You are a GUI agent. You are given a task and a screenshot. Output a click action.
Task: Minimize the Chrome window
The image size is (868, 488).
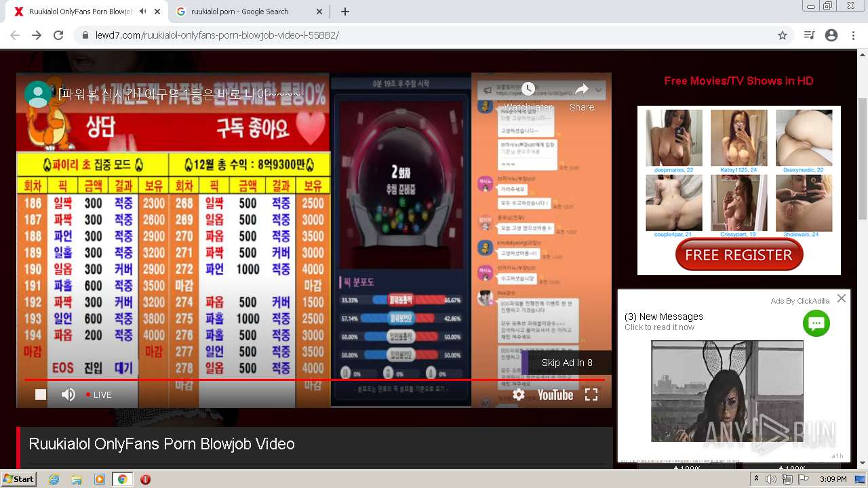810,6
